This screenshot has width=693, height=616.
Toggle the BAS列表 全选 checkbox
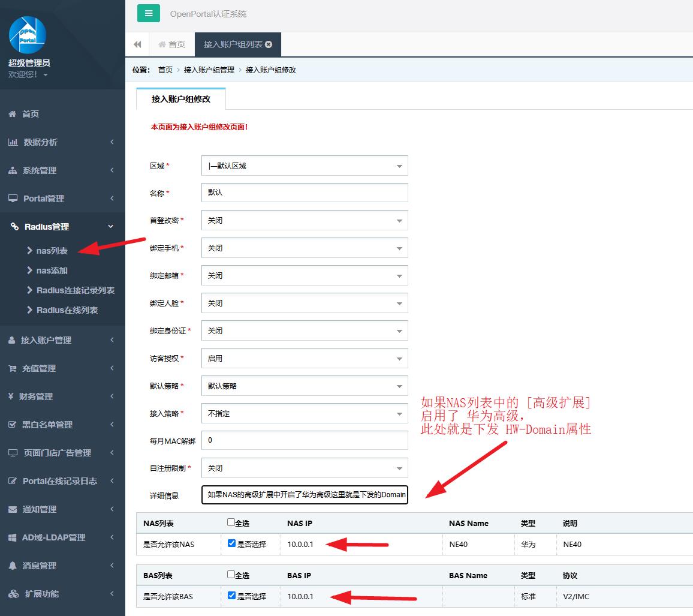231,575
